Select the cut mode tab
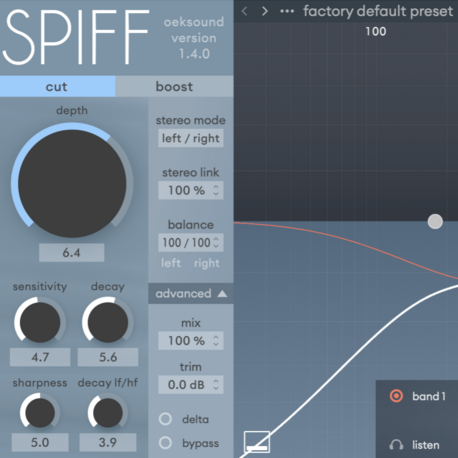458x458 pixels. (x=57, y=86)
